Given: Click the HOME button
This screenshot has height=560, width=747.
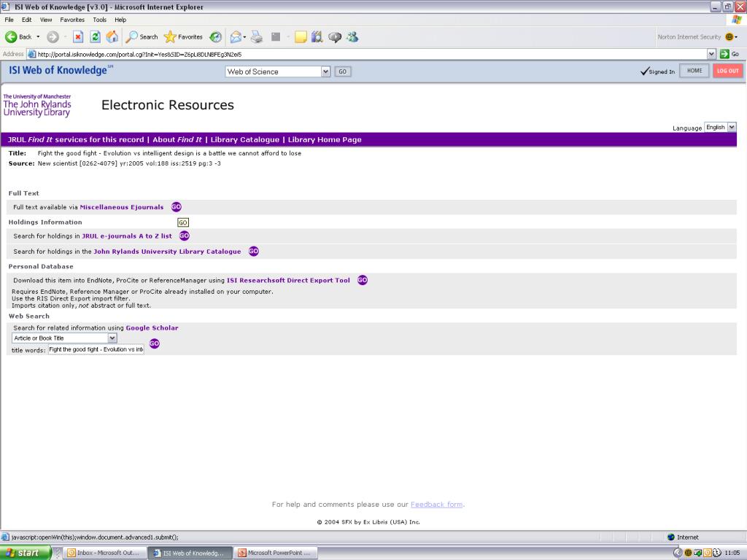Looking at the screenshot, I should click(694, 71).
